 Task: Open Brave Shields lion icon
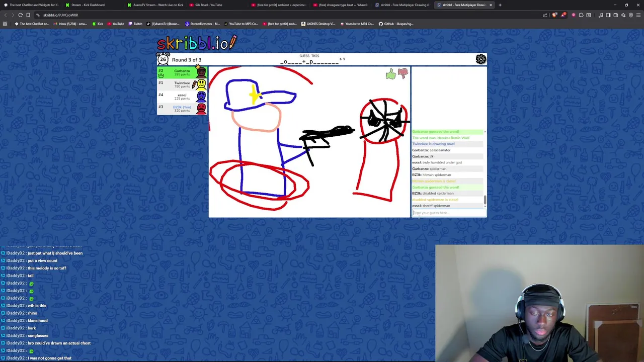pos(554,15)
